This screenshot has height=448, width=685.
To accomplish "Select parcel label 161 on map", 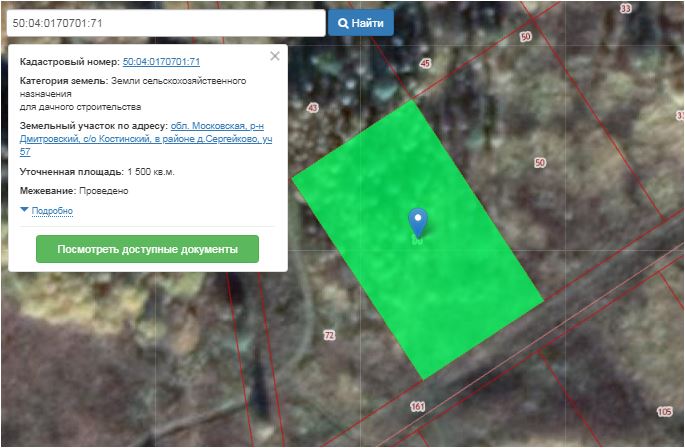I will click(417, 407).
